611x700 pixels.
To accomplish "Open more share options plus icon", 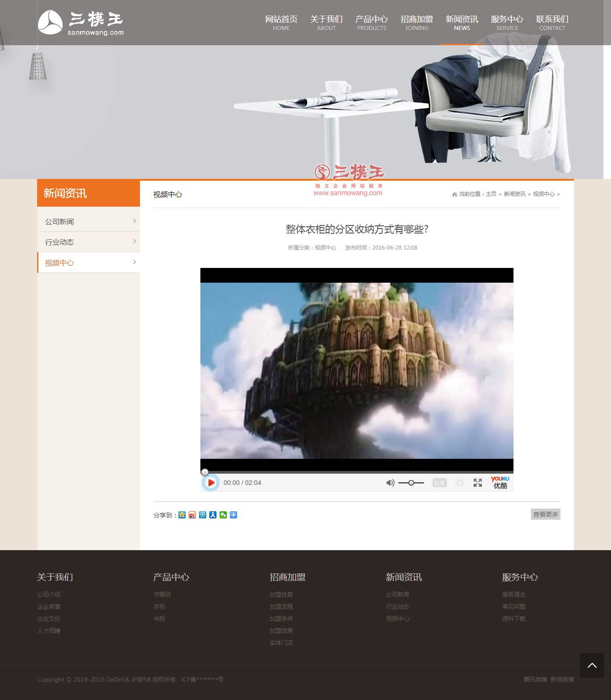I will [x=233, y=515].
